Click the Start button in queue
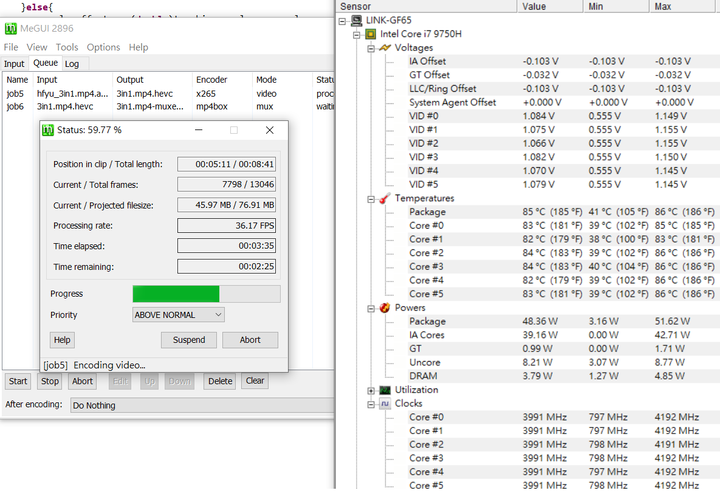Image resolution: width=720 pixels, height=493 pixels. [x=18, y=381]
